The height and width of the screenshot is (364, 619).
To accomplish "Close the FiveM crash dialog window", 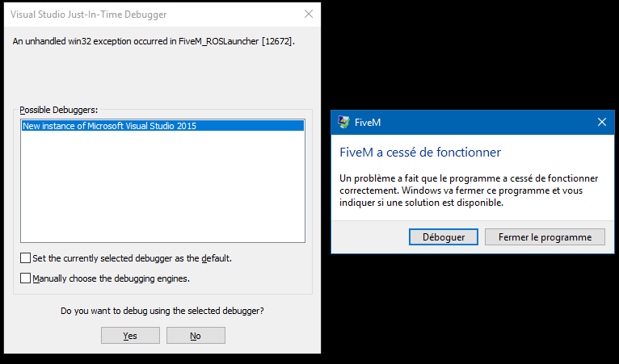I will tap(602, 122).
